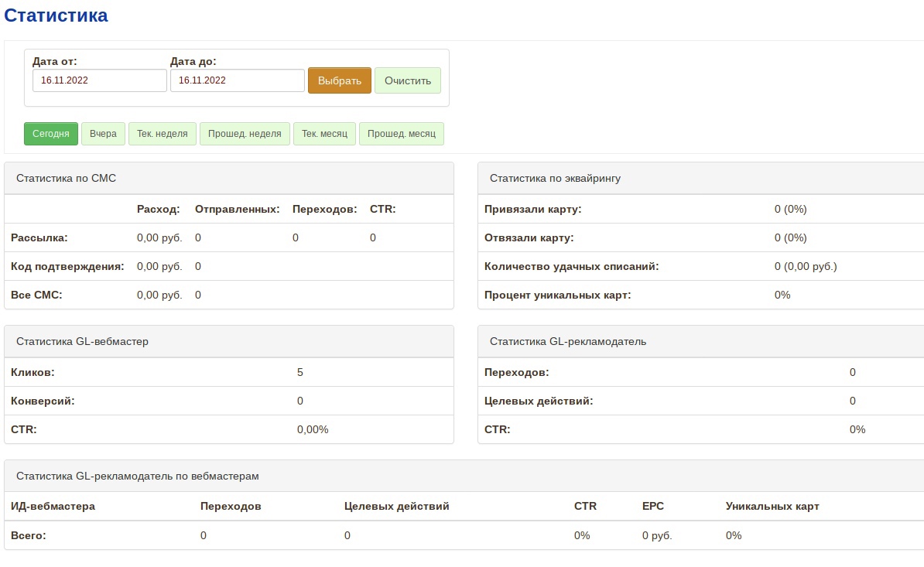The width and height of the screenshot is (924, 567).
Task: Click the 'ИД-вебмастера' column header
Action: point(53,507)
